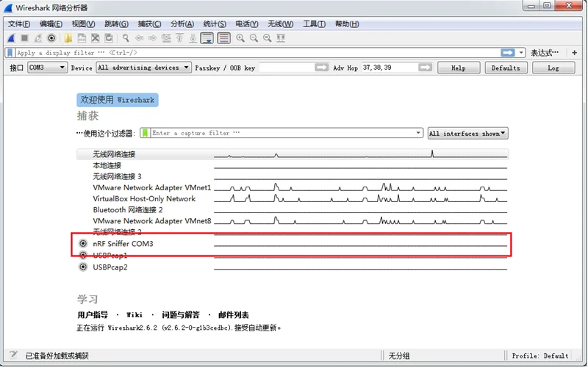This screenshot has height=368, width=588.
Task: Click the Help button
Action: click(x=459, y=68)
